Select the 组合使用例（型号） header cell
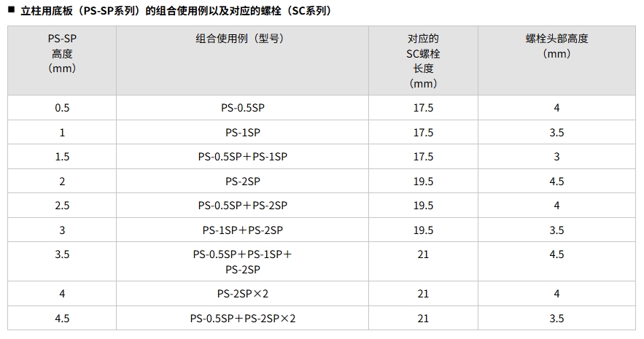This screenshot has width=644, height=339. click(242, 61)
